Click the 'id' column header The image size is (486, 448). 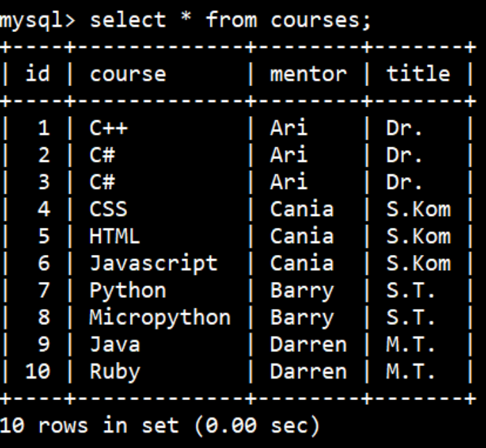coord(37,74)
